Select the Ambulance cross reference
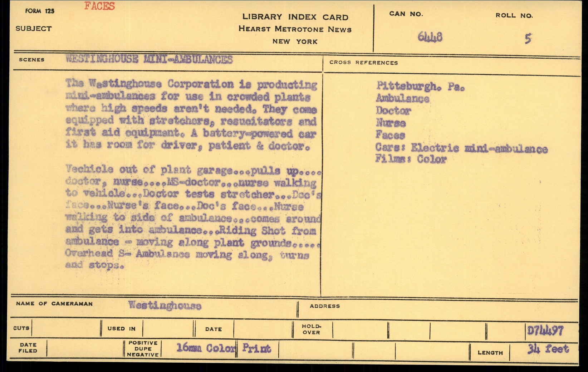Screen dimensions: 588x372 click(x=402, y=98)
